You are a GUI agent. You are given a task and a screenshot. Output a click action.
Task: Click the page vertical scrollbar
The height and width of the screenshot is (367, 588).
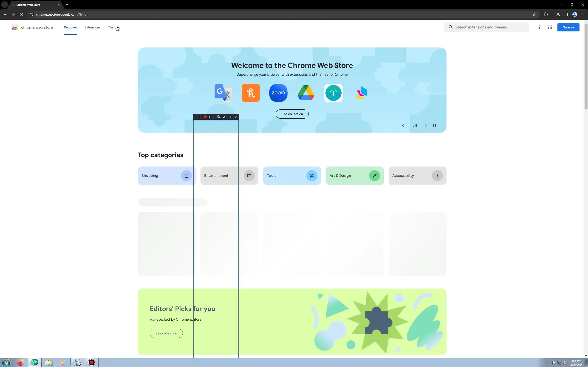pos(586,66)
